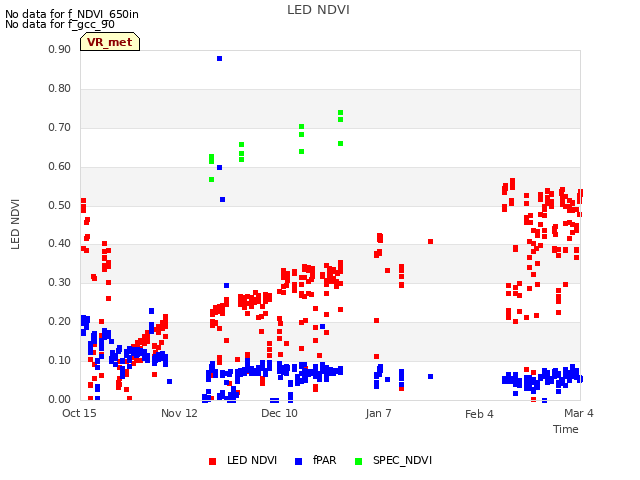Click the 0.10 y-axis tick label
The height and width of the screenshot is (480, 640).
(x=59, y=360)
